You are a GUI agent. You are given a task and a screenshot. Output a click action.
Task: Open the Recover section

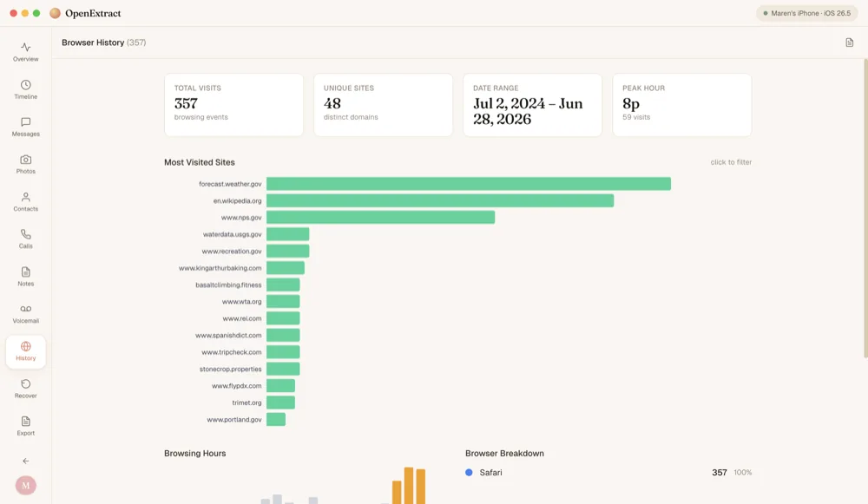click(25, 389)
